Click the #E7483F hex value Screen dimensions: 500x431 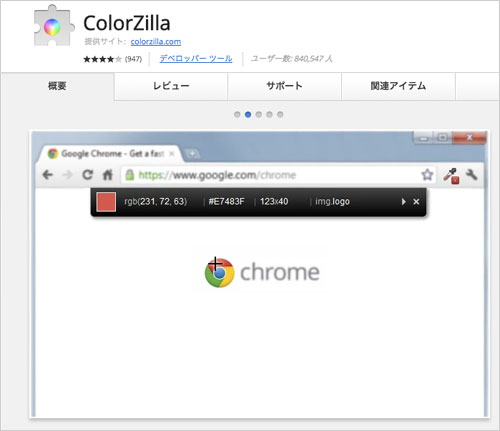click(226, 202)
